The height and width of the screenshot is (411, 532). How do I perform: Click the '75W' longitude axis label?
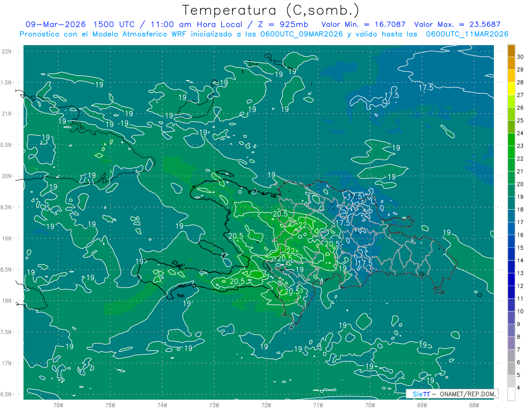[110, 405]
